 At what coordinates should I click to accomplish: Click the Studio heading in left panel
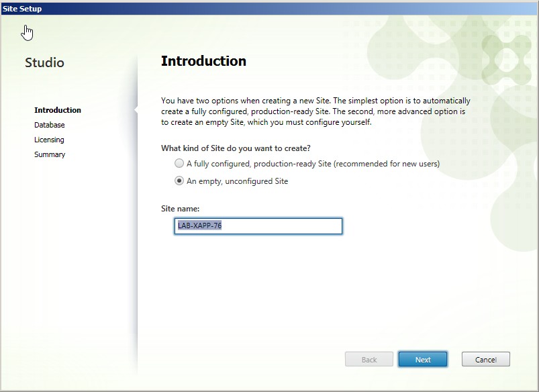44,63
